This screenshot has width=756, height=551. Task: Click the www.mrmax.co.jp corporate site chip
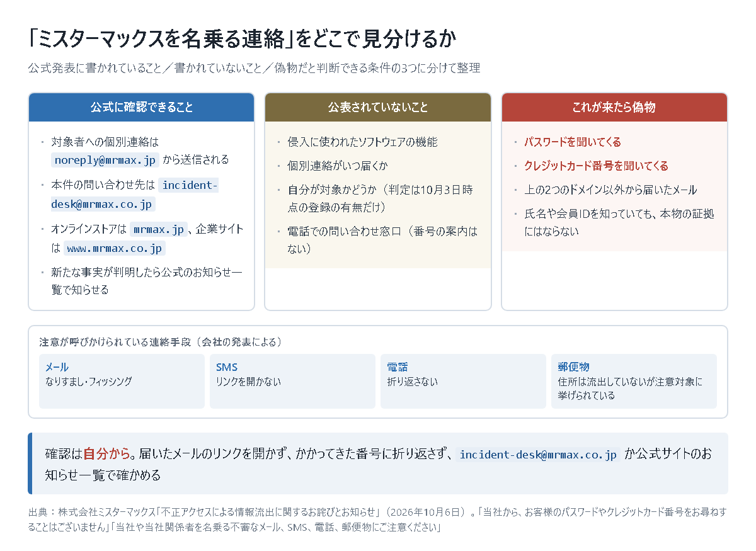(115, 248)
